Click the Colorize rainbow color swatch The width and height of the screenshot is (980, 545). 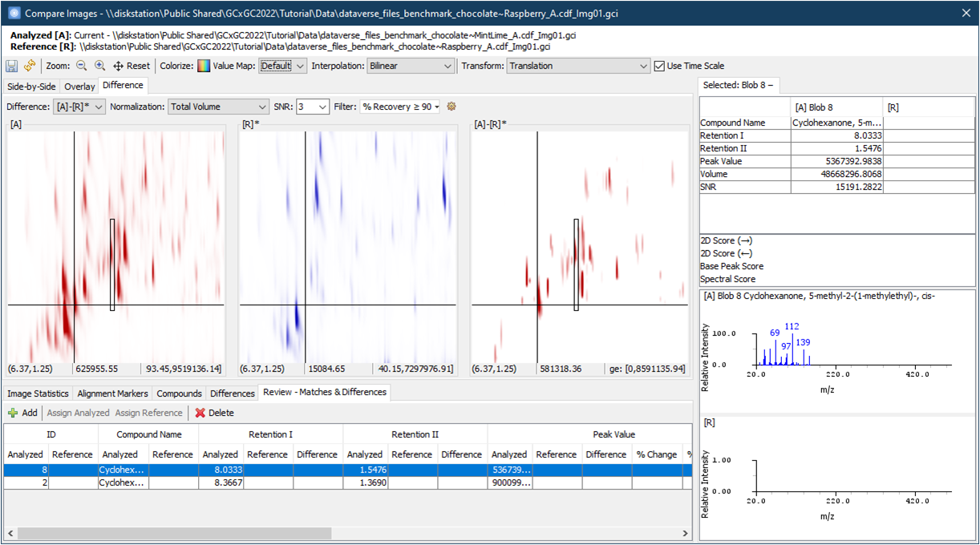point(204,66)
